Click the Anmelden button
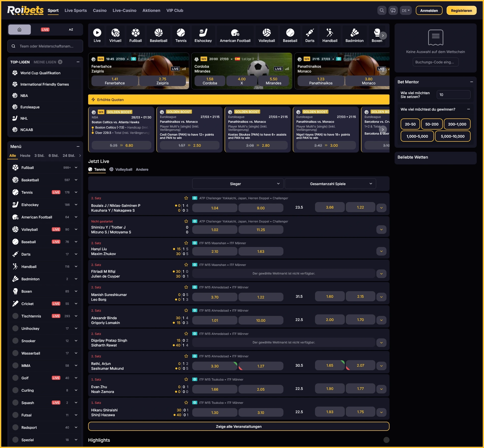This screenshot has height=448, width=484. [x=429, y=10]
